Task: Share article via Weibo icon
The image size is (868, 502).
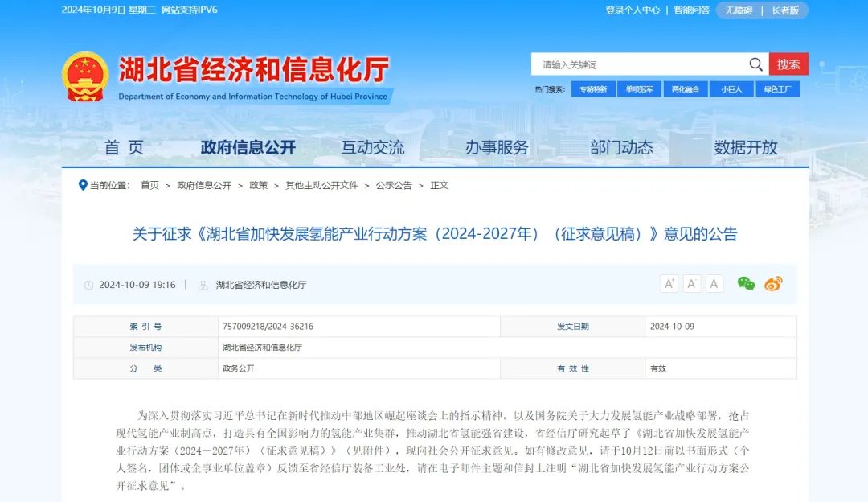Action: coord(773,283)
